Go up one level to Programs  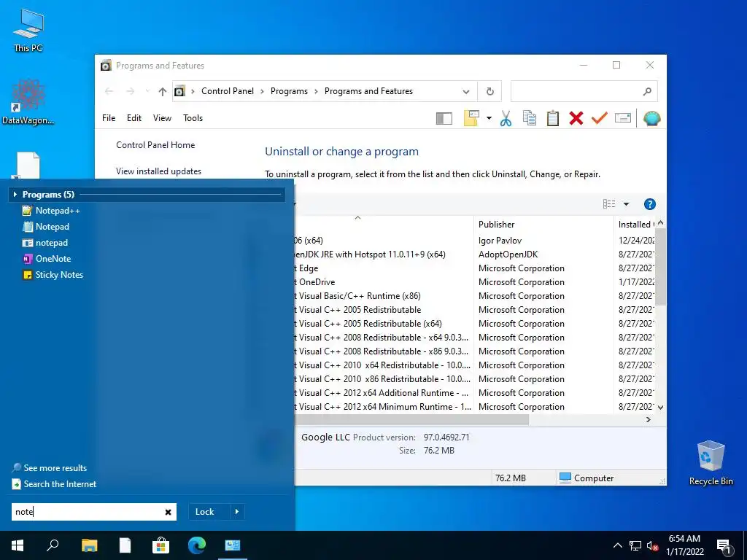163,91
